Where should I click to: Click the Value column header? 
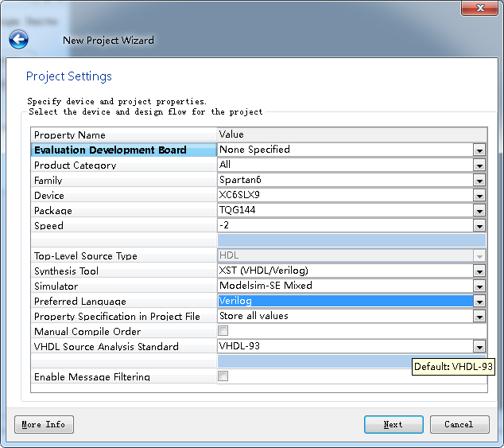(352, 134)
